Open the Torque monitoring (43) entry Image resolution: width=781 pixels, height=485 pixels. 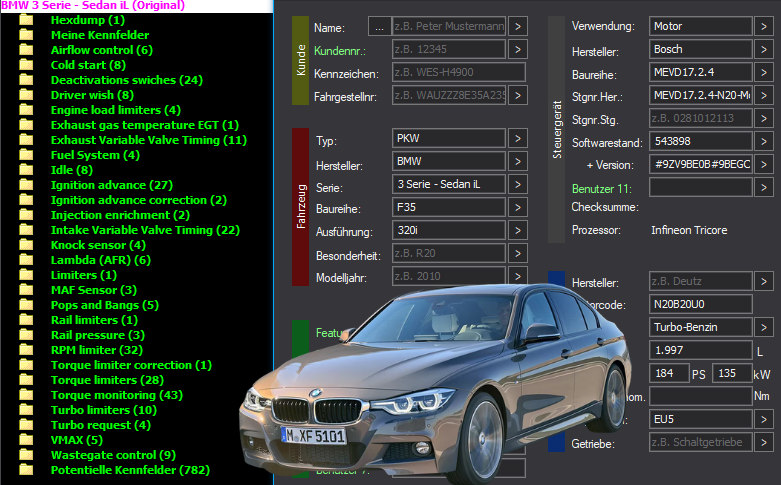117,395
